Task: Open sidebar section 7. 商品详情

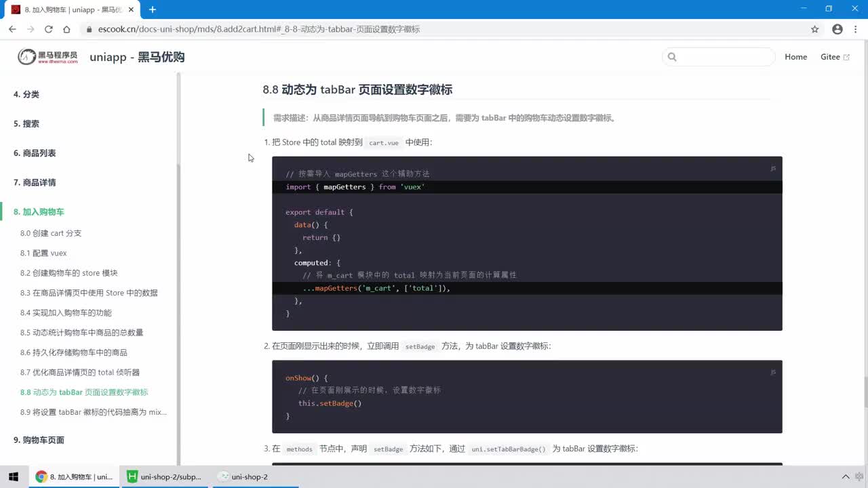Action: (x=35, y=182)
